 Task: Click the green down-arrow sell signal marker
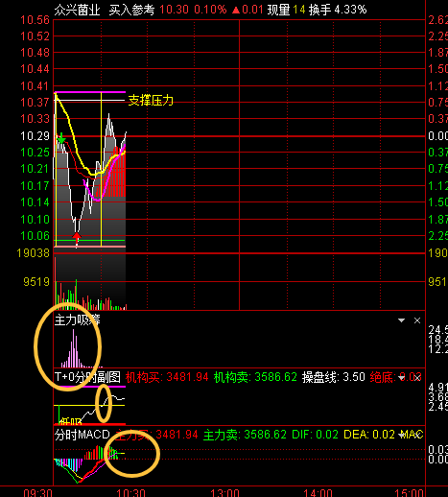pos(61,138)
